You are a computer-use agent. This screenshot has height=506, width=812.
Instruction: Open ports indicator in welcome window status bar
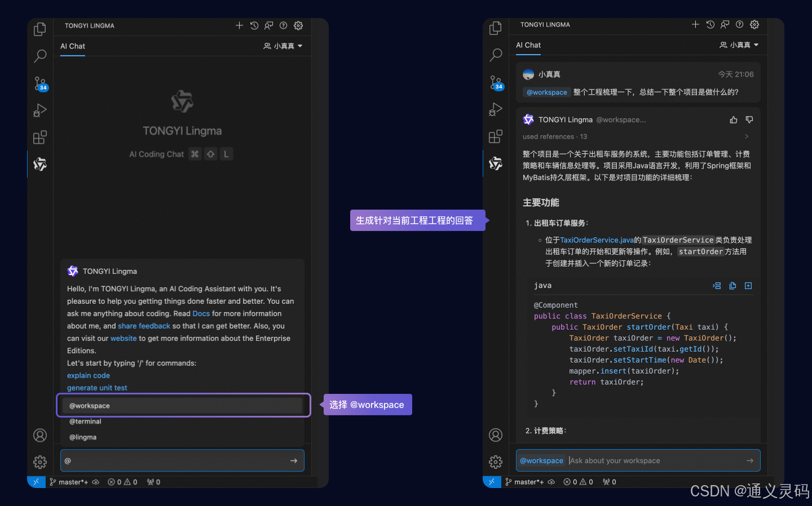[x=153, y=482]
